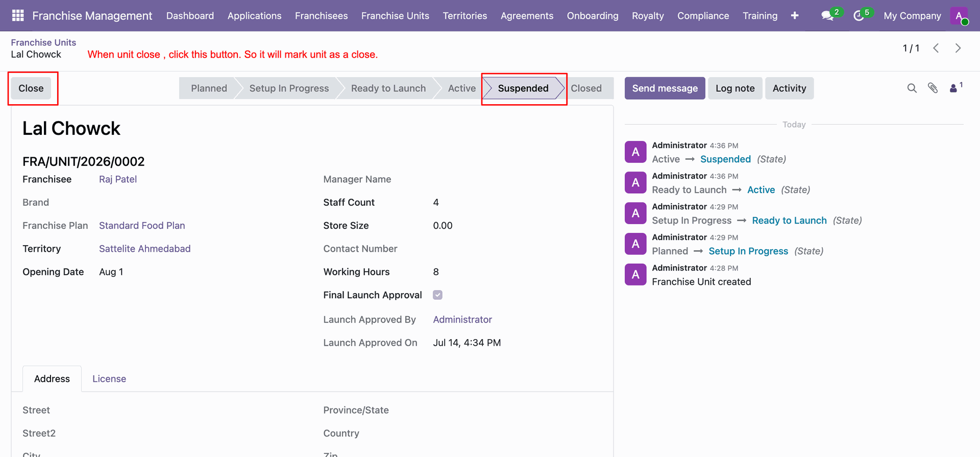Open the activities clock icon
The image size is (980, 457).
(x=859, y=16)
